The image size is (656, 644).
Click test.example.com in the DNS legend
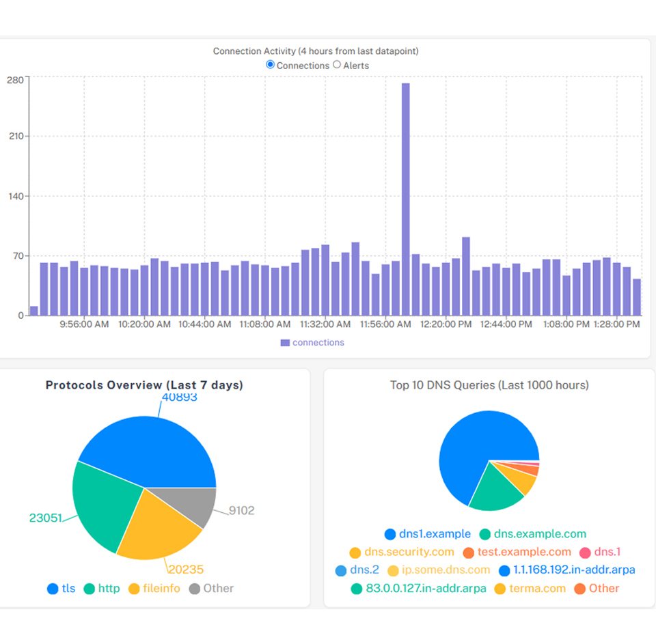tap(517, 552)
